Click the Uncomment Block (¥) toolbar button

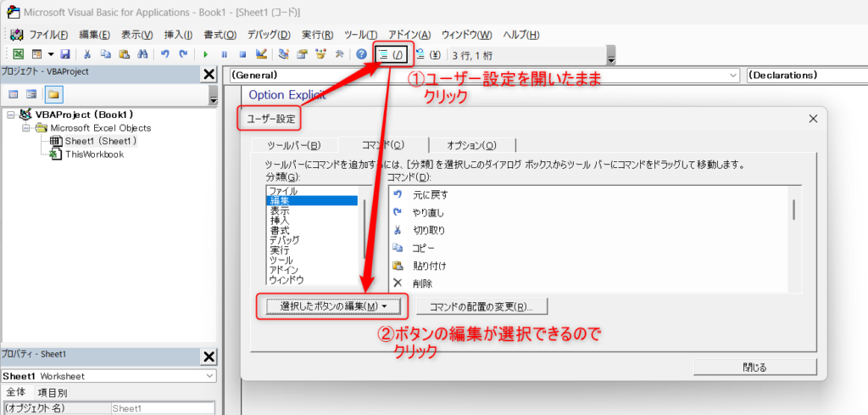pyautogui.click(x=428, y=54)
